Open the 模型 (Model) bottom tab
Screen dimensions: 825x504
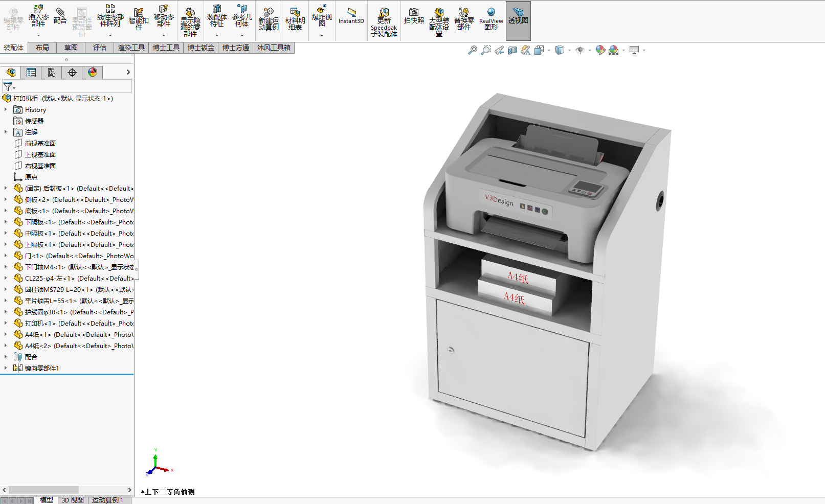point(46,500)
